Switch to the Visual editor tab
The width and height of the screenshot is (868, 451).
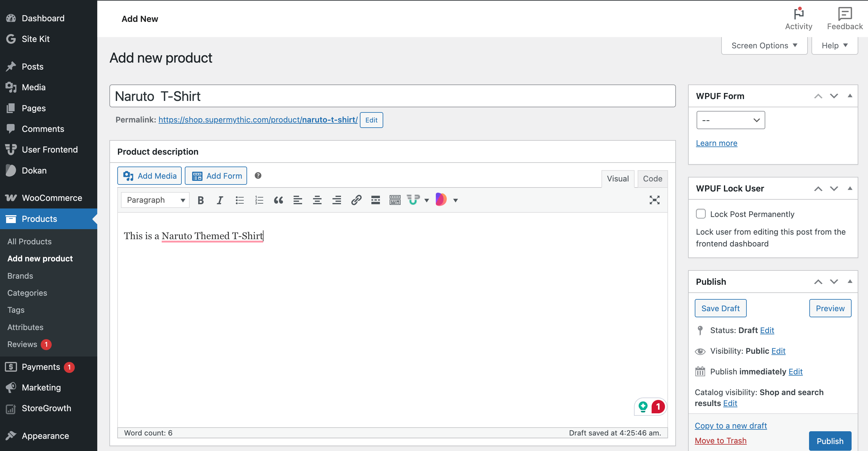(618, 178)
